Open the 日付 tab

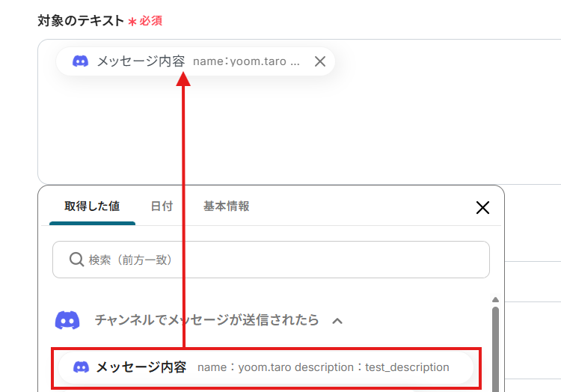(162, 206)
